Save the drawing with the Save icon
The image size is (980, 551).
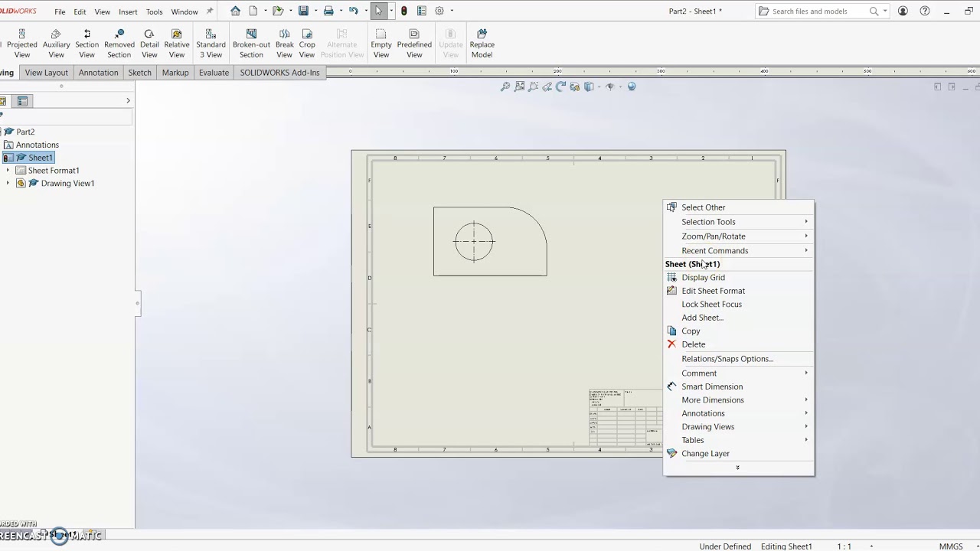pyautogui.click(x=303, y=11)
